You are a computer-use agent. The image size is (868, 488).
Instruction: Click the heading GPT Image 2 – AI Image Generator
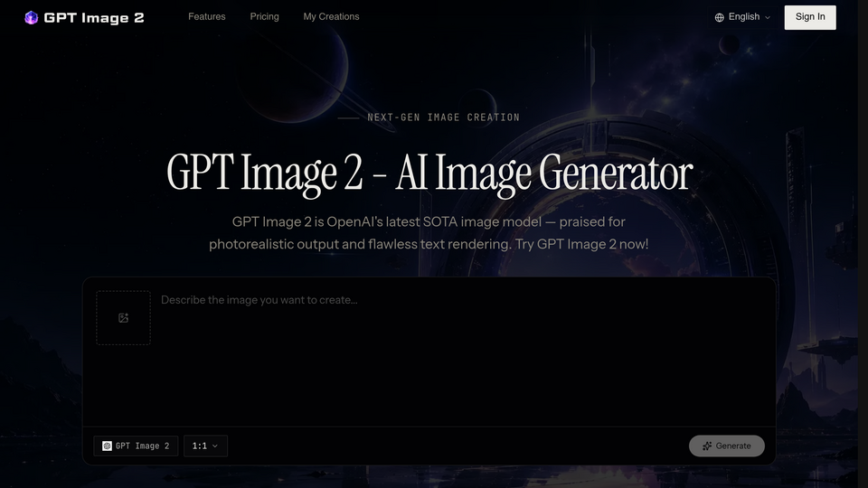[429, 174]
